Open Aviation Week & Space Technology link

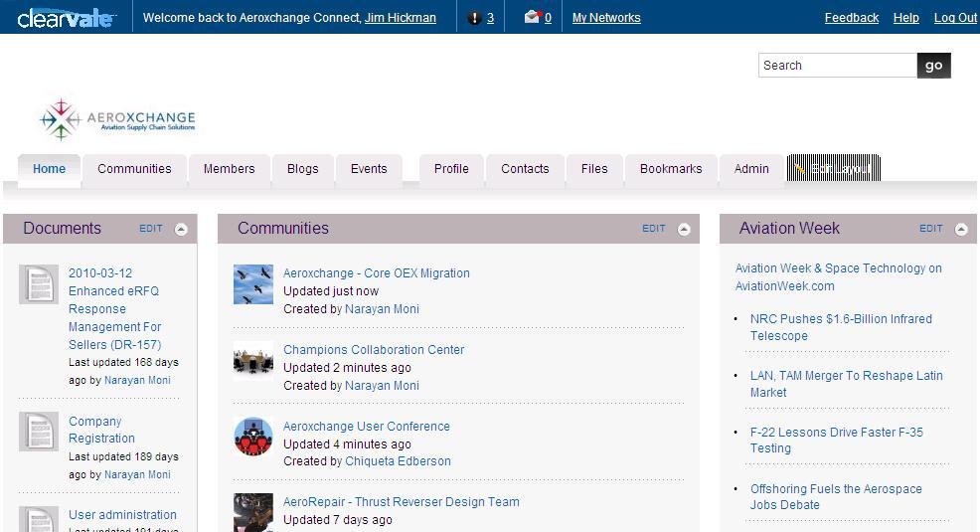pos(838,277)
